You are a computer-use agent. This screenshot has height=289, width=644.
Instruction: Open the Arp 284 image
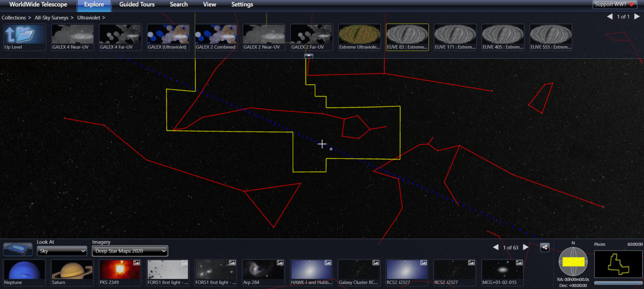[264, 273]
